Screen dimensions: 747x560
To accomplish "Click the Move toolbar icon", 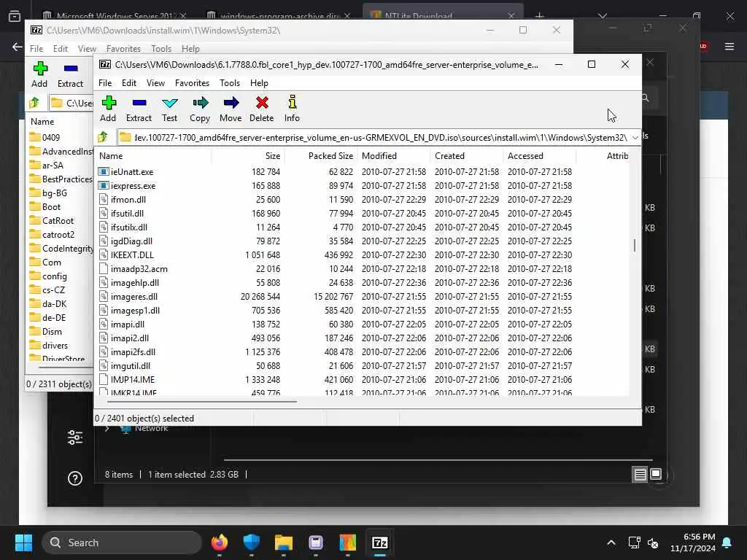I will tap(231, 103).
